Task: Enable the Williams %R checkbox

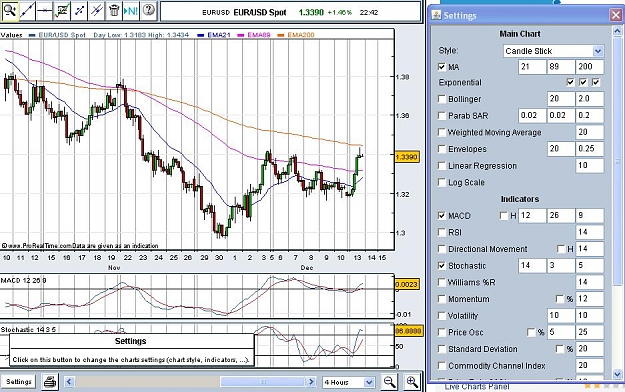Action: click(x=442, y=282)
